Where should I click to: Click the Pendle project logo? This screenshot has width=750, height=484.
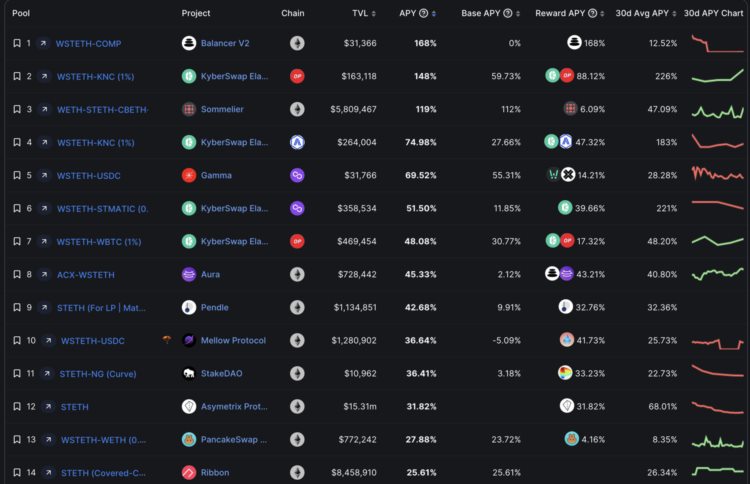[188, 307]
